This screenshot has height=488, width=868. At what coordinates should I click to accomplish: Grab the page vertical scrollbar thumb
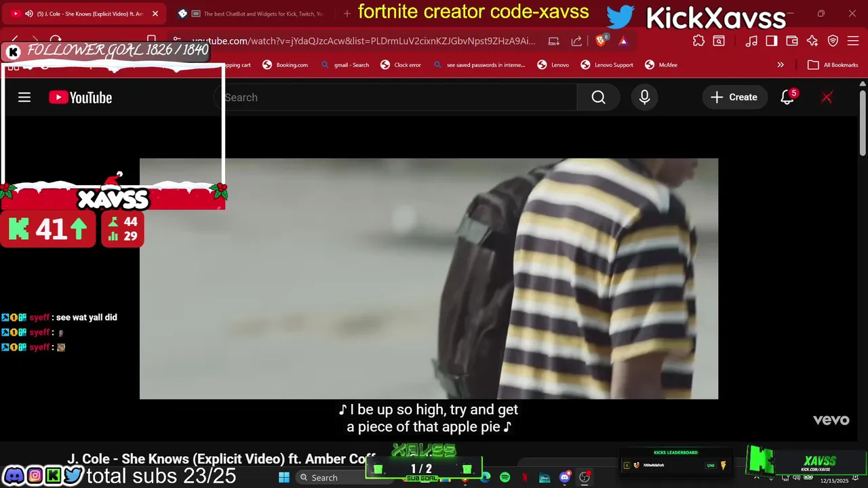pyautogui.click(x=863, y=123)
